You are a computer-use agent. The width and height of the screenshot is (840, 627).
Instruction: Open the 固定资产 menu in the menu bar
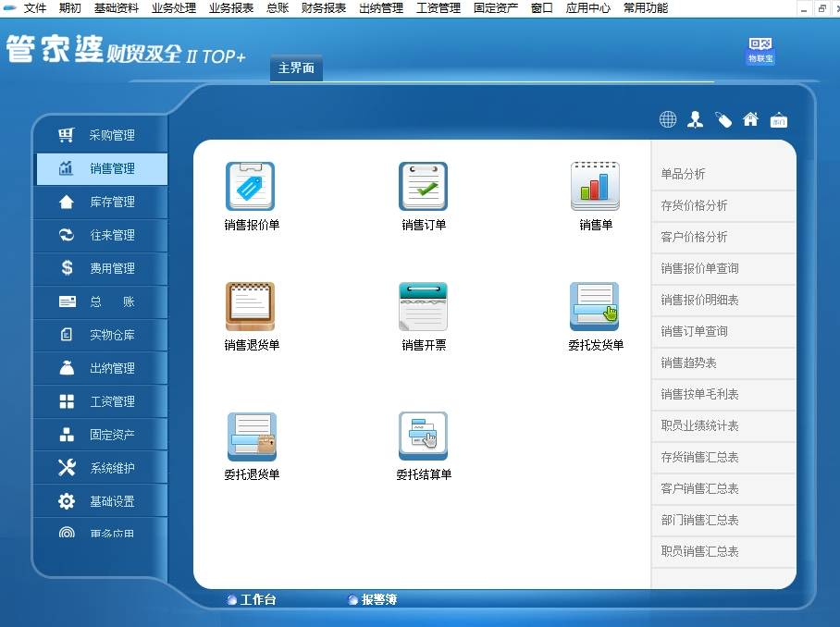pyautogui.click(x=496, y=8)
